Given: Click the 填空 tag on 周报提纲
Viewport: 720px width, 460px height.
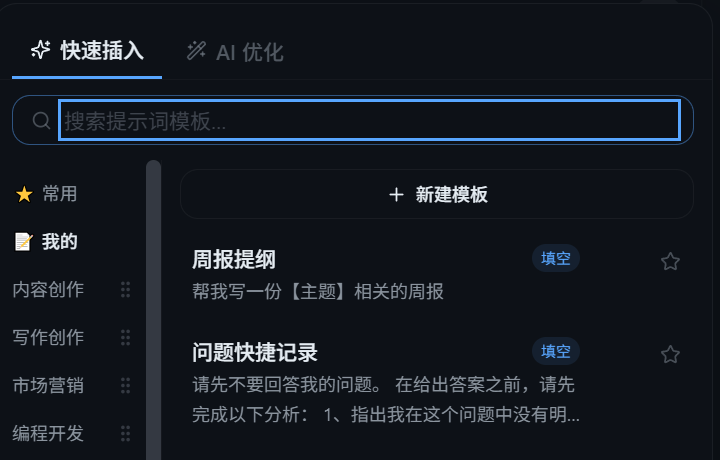Looking at the screenshot, I should click(556, 258).
